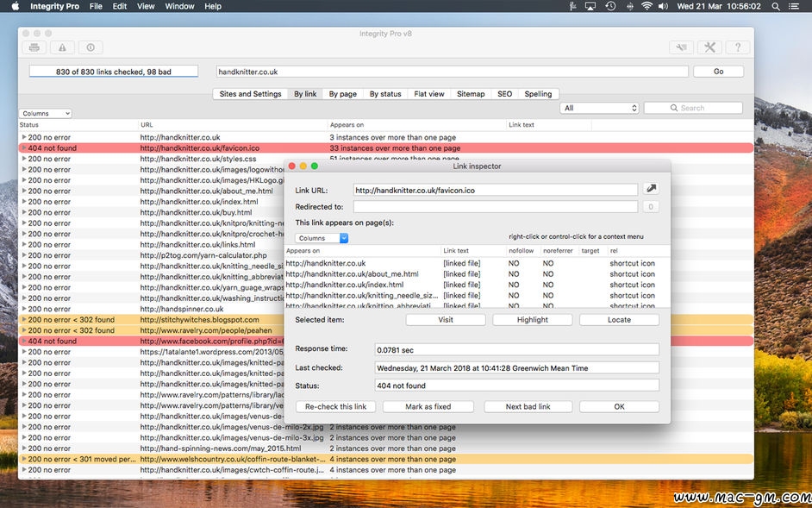Click the question mark help icon
The image size is (812, 508).
[738, 47]
